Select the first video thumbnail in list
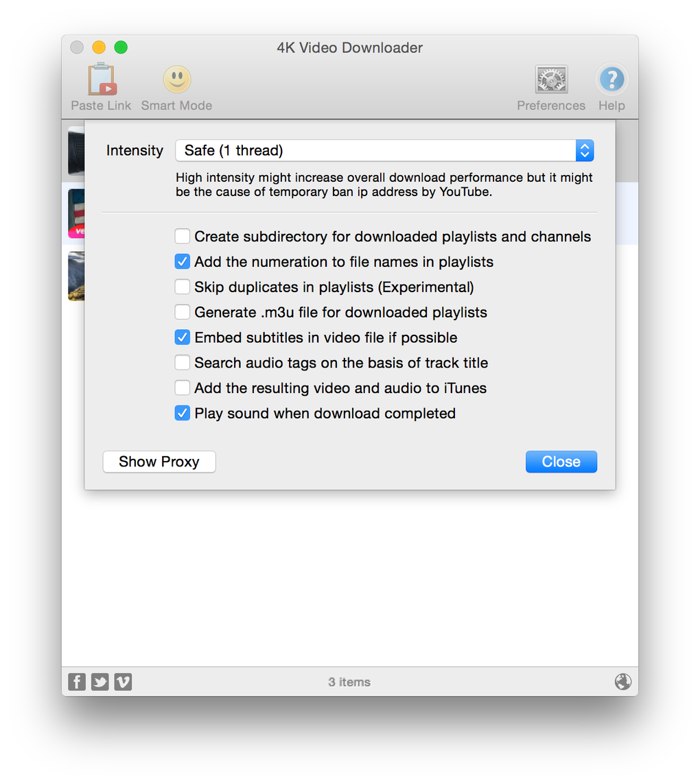The height and width of the screenshot is (784, 700). [x=76, y=151]
